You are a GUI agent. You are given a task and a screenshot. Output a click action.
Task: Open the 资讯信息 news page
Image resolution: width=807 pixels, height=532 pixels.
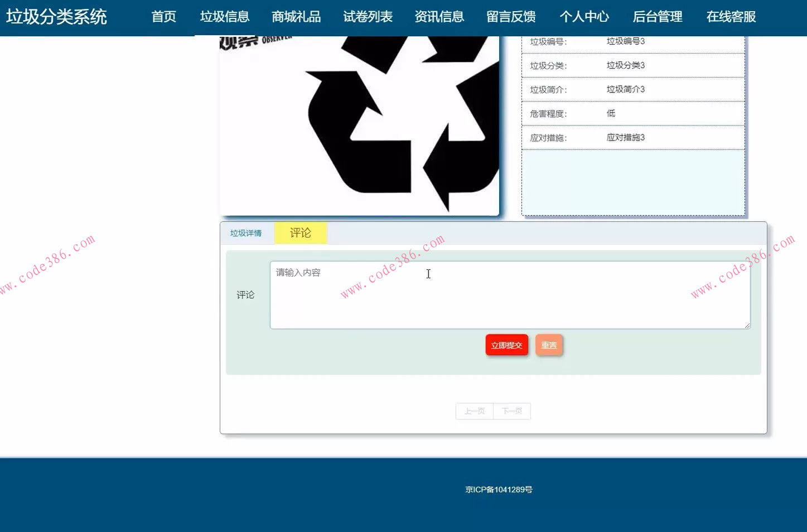(x=439, y=17)
